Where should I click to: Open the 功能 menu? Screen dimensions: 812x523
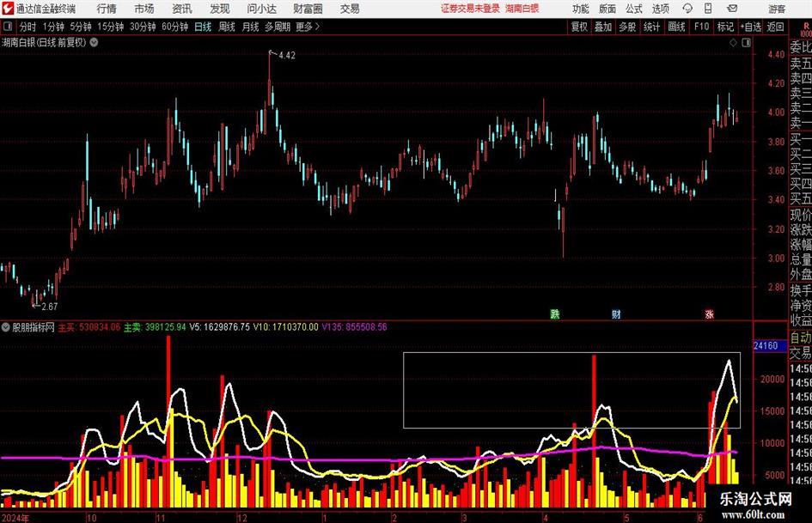(581, 9)
